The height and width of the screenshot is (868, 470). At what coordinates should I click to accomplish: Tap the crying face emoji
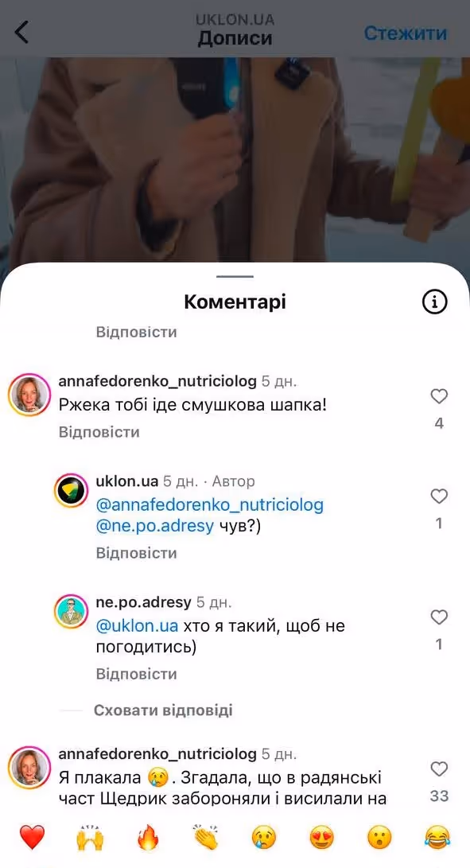[x=264, y=837]
